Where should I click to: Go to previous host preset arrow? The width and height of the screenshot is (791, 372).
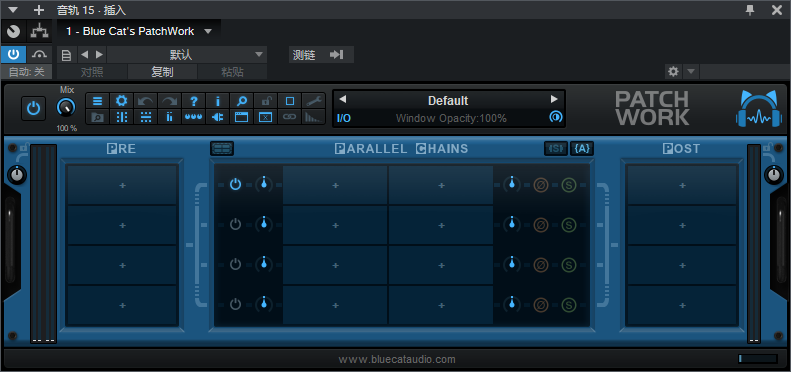[x=84, y=55]
